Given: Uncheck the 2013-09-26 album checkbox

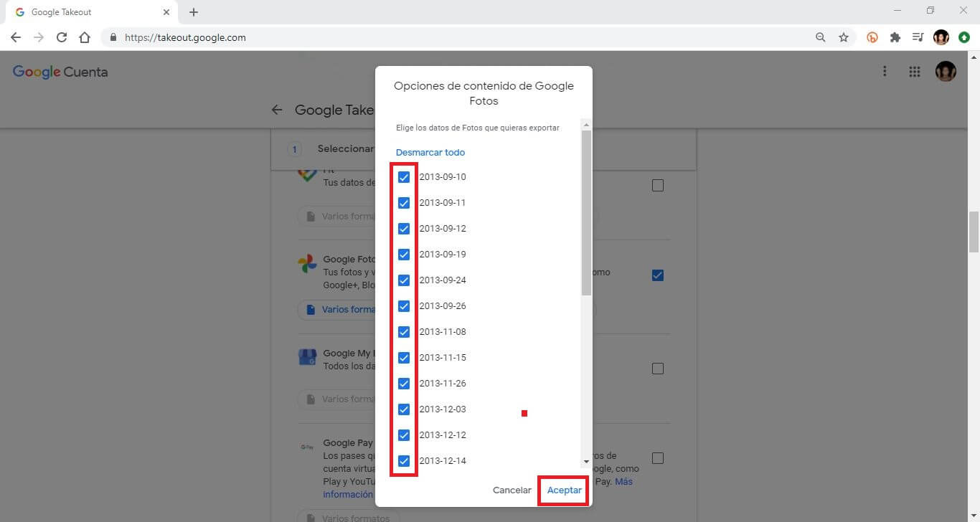Looking at the screenshot, I should 404,306.
